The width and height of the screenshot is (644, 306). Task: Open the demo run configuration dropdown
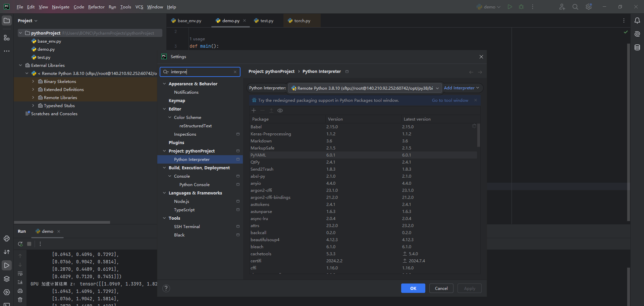pyautogui.click(x=489, y=7)
